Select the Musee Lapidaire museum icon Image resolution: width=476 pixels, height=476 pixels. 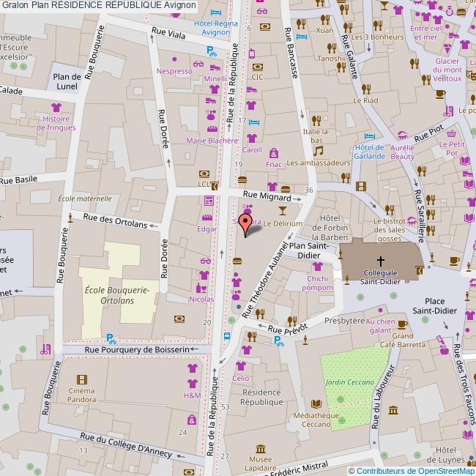[x=261, y=449]
